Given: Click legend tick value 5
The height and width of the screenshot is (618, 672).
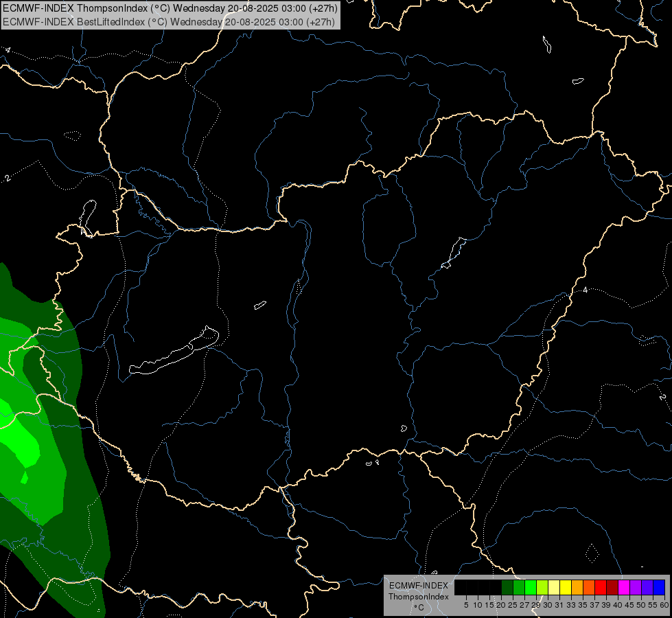Looking at the screenshot, I should 466,605.
